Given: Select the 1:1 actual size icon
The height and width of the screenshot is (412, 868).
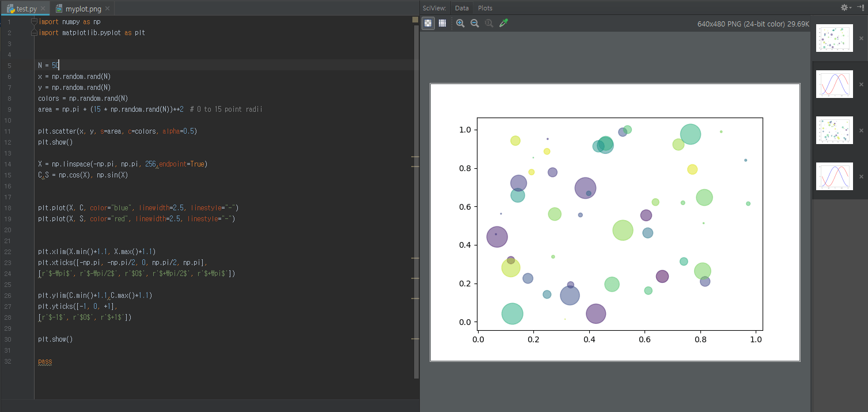Looking at the screenshot, I should tap(488, 23).
